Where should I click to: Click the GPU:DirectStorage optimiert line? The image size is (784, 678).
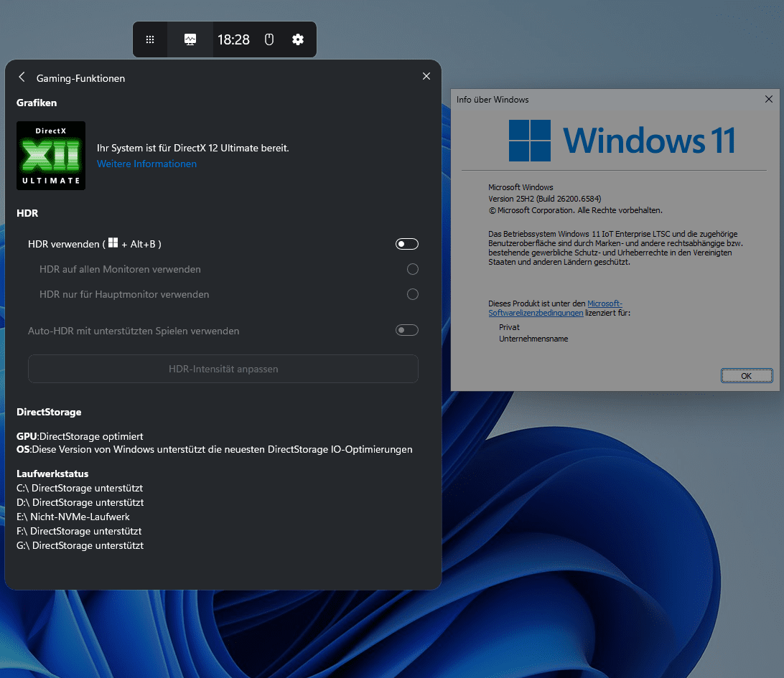pos(80,437)
